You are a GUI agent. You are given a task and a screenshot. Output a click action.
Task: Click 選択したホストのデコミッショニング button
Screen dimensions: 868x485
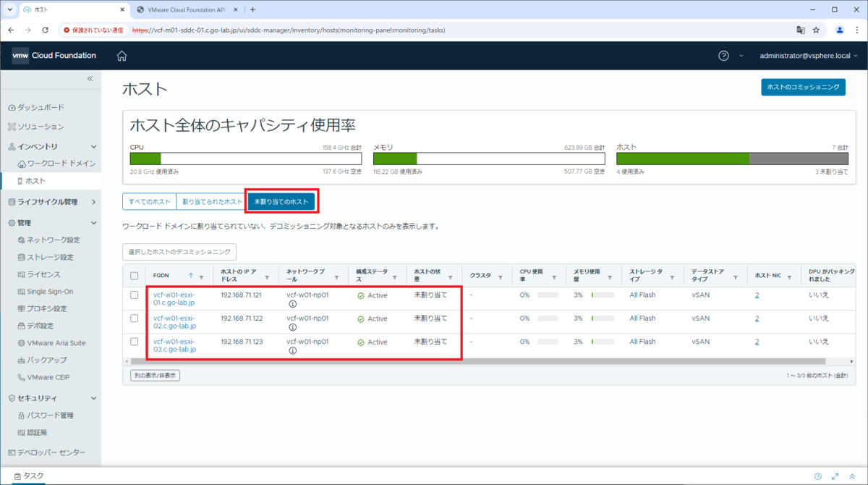(x=179, y=252)
